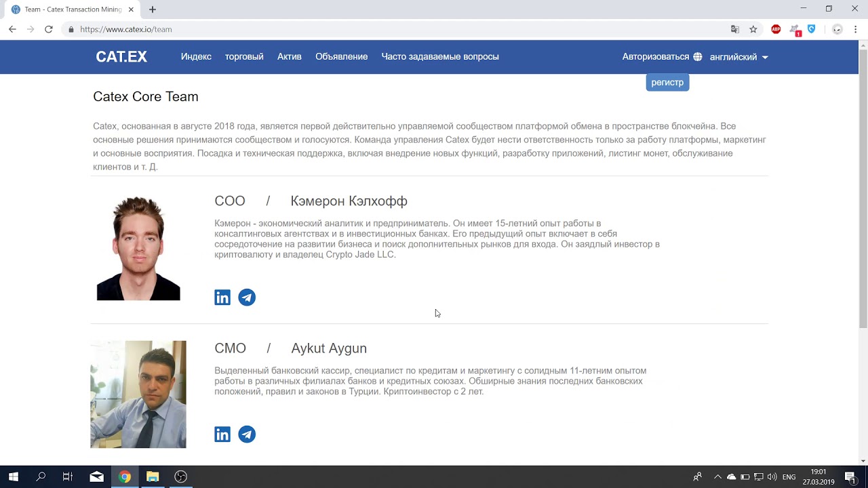Click Cameron Kalkhoff's profile photo
The image size is (868, 488).
[138, 247]
